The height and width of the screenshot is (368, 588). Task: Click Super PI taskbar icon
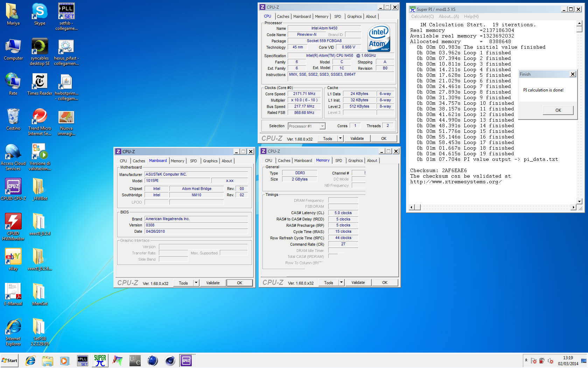(x=100, y=360)
